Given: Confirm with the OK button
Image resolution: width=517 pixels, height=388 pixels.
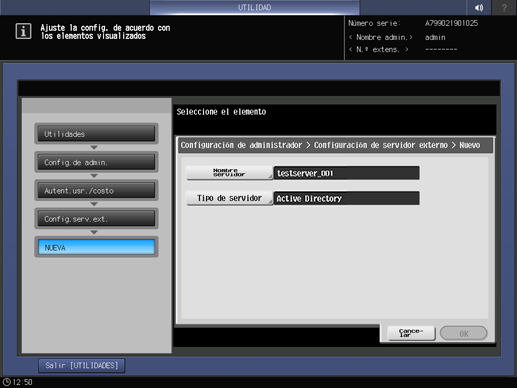Looking at the screenshot, I should 464,333.
